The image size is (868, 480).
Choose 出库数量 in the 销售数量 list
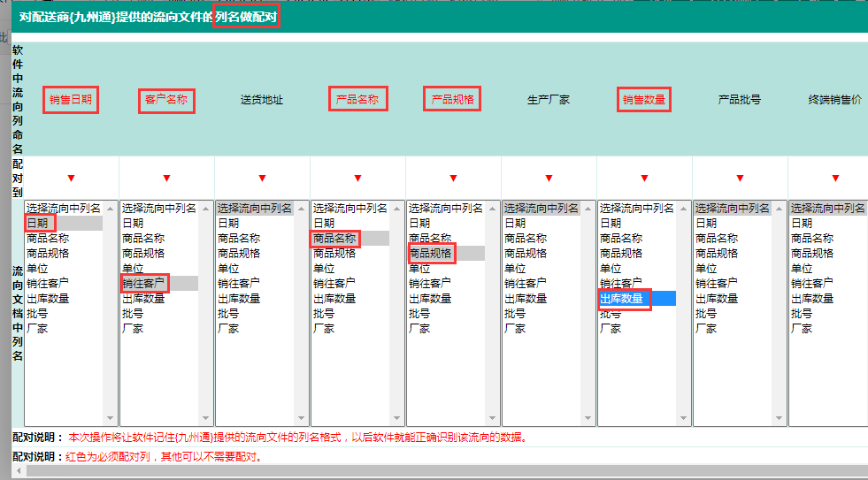click(x=621, y=299)
